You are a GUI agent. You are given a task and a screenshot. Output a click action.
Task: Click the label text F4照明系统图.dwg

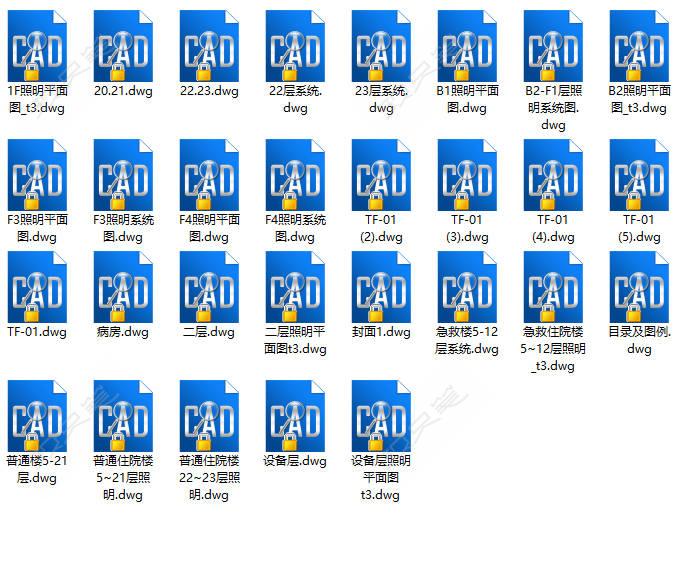(295, 228)
